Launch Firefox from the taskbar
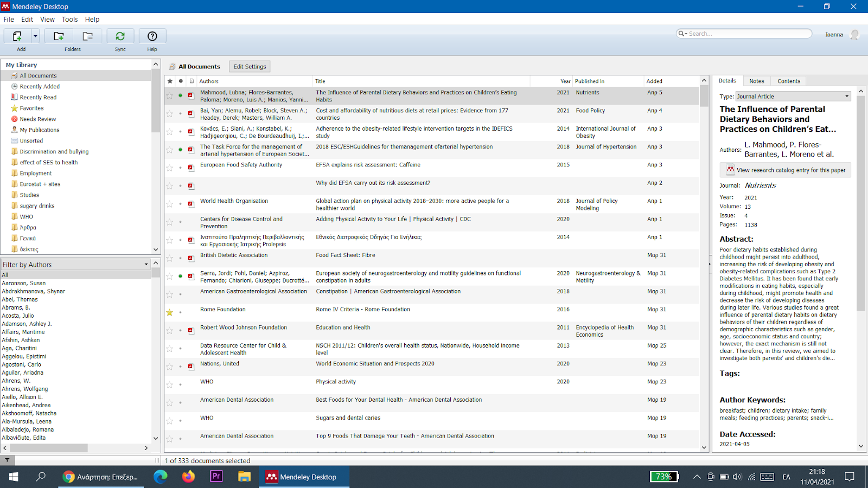The height and width of the screenshot is (488, 868). pyautogui.click(x=188, y=477)
